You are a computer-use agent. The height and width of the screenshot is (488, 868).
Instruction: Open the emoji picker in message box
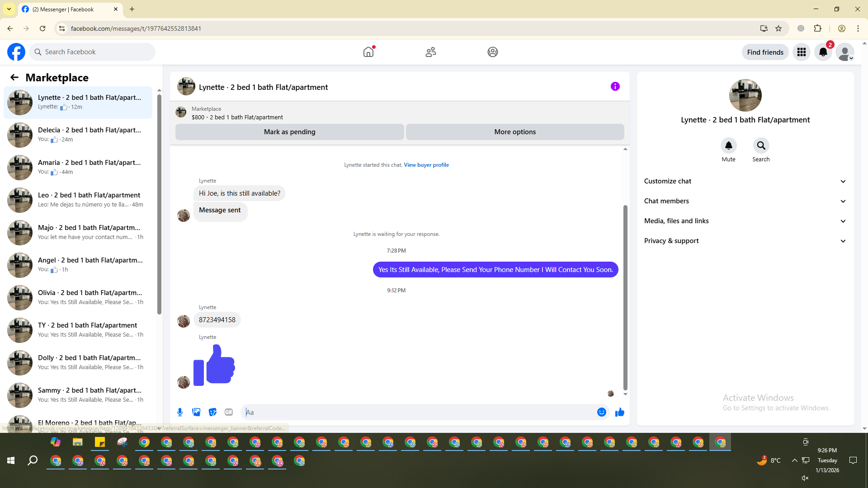[601, 412]
